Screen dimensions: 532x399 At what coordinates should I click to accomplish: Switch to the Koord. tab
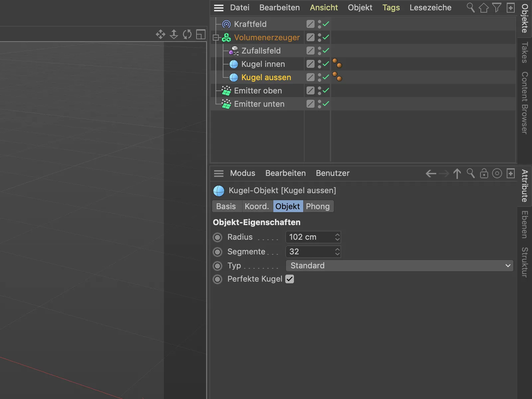[257, 206]
